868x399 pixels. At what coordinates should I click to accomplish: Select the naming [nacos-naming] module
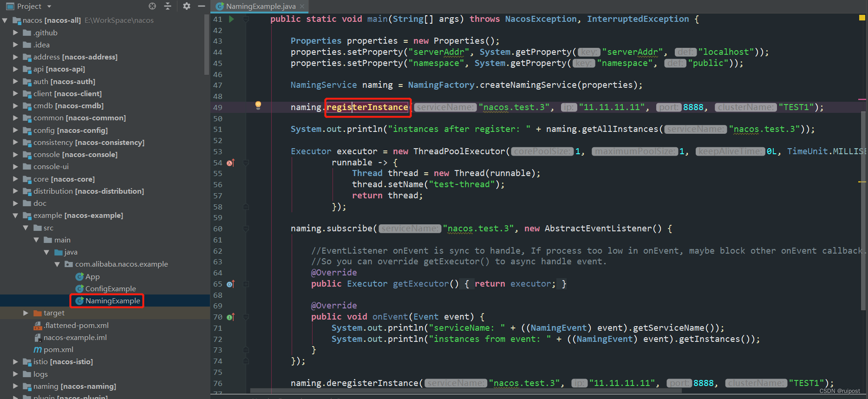(75, 386)
